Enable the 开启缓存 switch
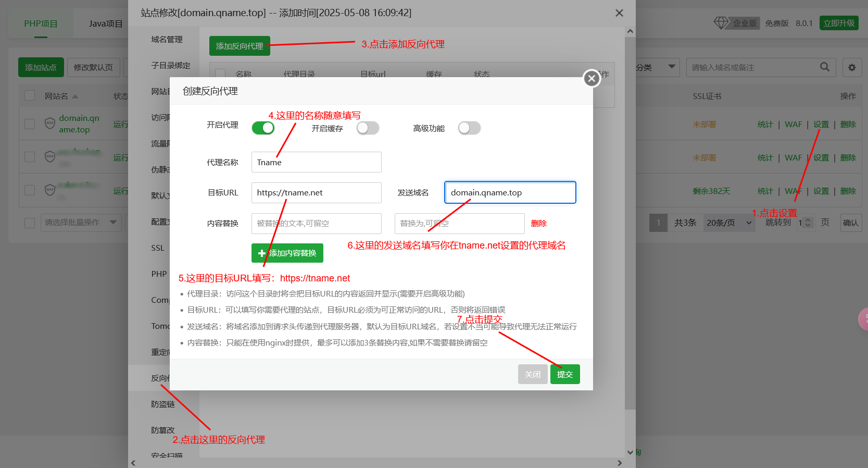 [x=368, y=128]
